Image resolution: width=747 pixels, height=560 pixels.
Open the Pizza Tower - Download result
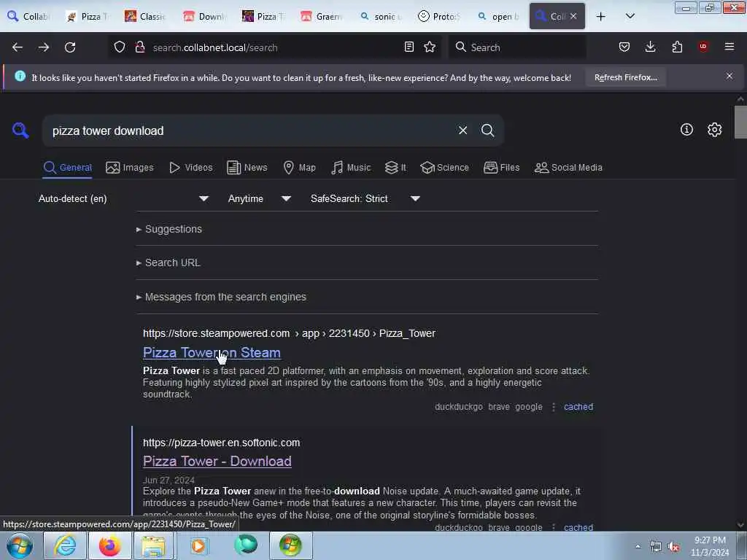pyautogui.click(x=217, y=461)
